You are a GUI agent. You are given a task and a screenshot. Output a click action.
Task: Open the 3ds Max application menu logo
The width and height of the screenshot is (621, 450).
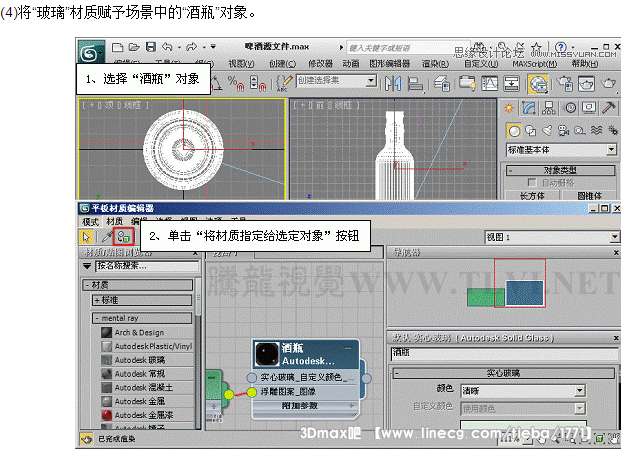pyautogui.click(x=90, y=52)
